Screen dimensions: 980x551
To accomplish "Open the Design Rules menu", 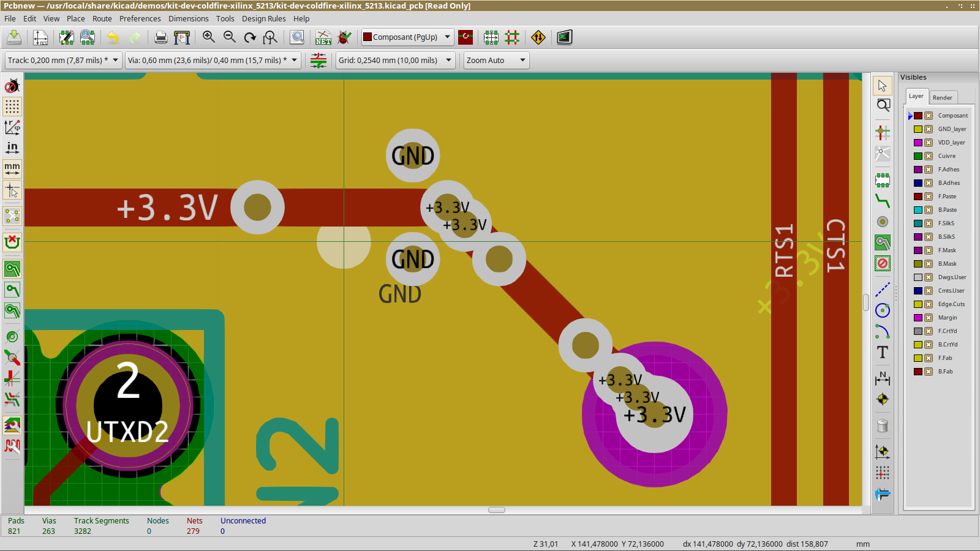I will (263, 19).
